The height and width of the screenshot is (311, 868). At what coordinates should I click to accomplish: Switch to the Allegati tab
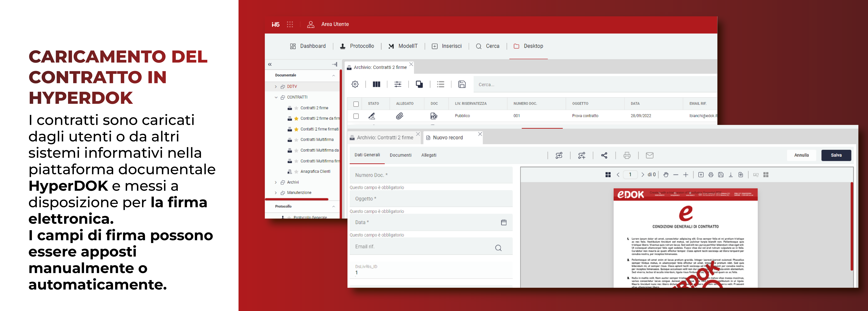pos(429,155)
